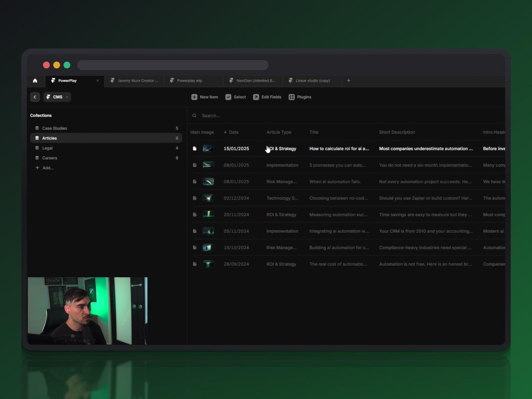The width and height of the screenshot is (532, 399).
Task: Open thumbnail of 'Measuring automation suc' article
Action: click(208, 214)
